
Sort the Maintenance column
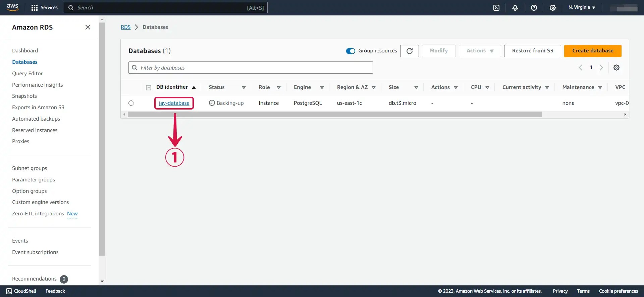[x=600, y=87]
